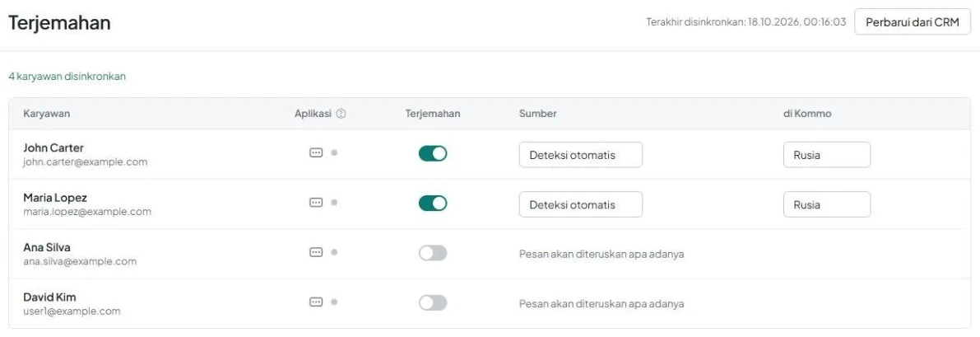Click the status dot in John Carter's row
Viewport: 980px width, 337px height.
click(334, 152)
